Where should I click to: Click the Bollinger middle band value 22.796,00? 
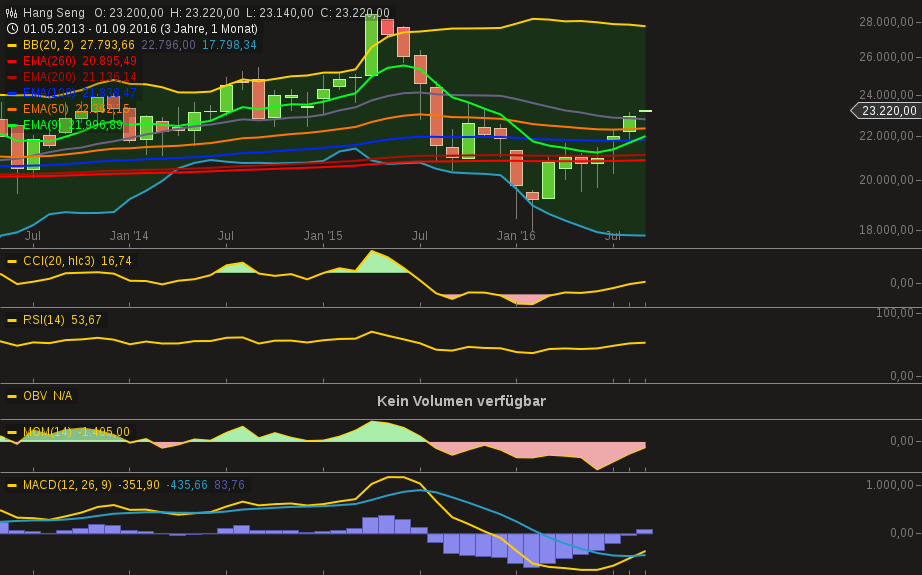click(x=168, y=45)
